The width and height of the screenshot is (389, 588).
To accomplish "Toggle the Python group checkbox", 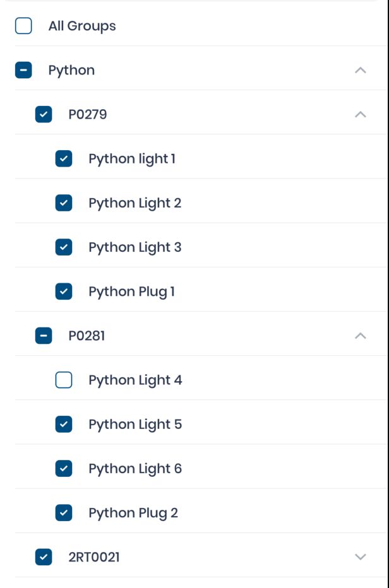I will click(x=23, y=70).
